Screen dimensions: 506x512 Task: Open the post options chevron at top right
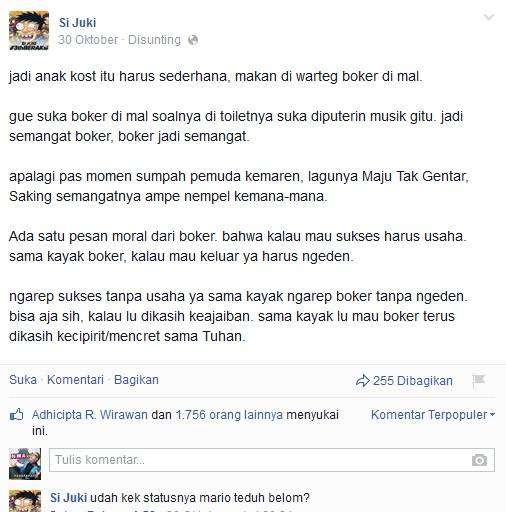pyautogui.click(x=489, y=17)
